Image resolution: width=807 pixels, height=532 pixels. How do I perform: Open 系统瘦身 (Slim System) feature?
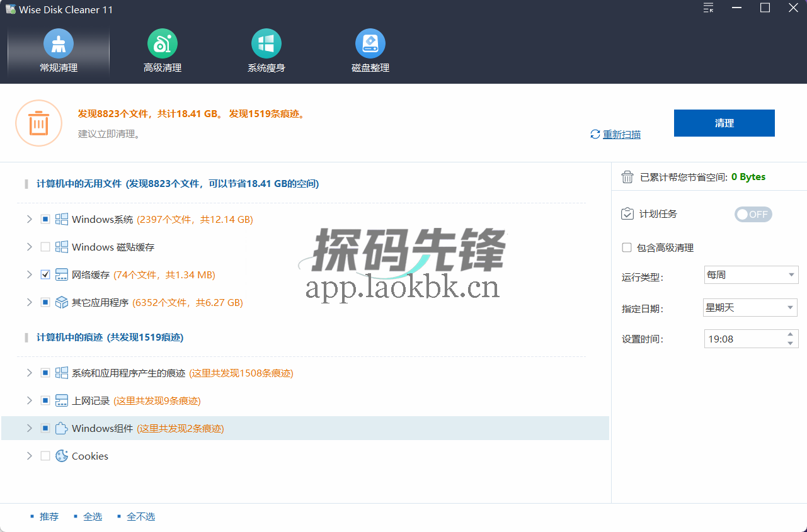(266, 50)
